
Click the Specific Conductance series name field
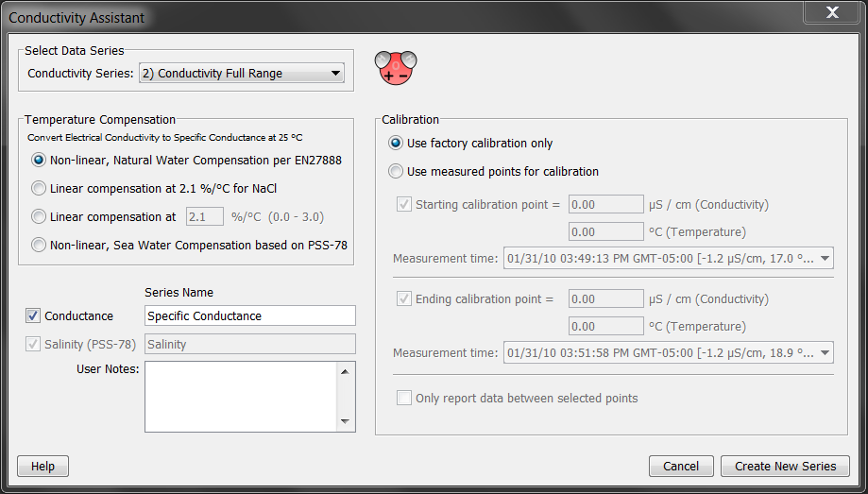click(x=249, y=316)
